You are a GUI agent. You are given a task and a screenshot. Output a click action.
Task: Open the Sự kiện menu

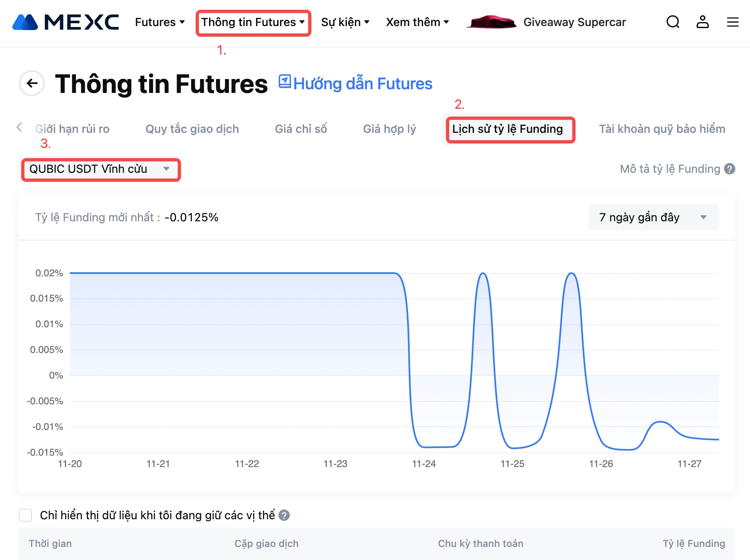click(x=345, y=22)
